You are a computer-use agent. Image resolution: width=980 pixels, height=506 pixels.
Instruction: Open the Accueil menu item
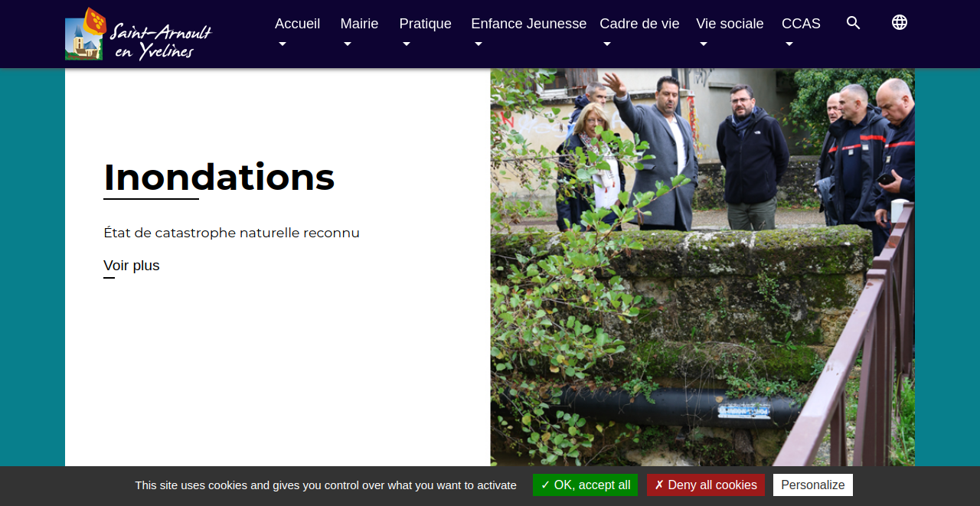pos(297,24)
